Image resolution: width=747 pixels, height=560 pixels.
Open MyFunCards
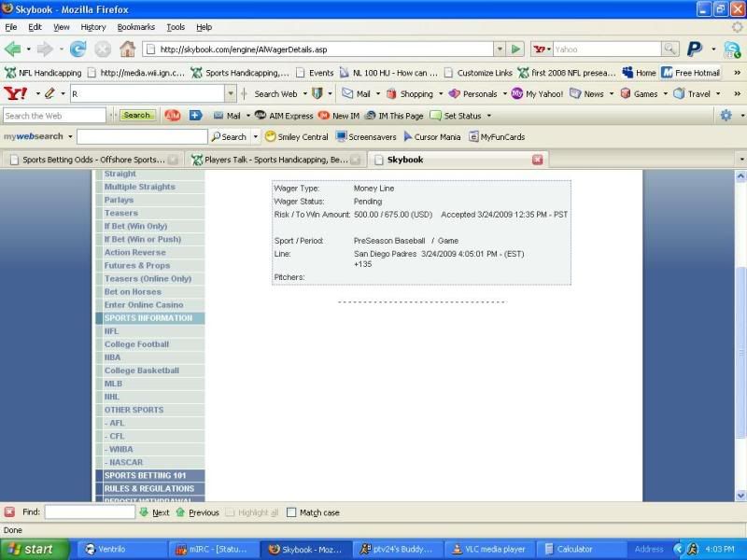[x=497, y=136]
